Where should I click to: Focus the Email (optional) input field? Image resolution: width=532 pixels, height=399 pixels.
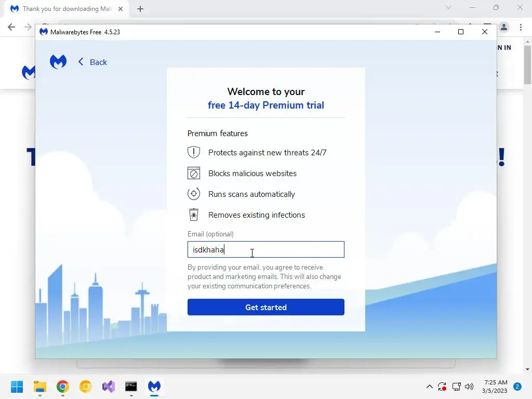[265, 249]
